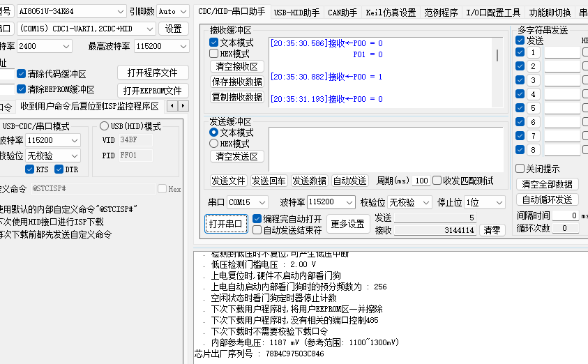Click 自动发送 button
Image resolution: width=588 pixels, height=364 pixels.
pyautogui.click(x=350, y=181)
